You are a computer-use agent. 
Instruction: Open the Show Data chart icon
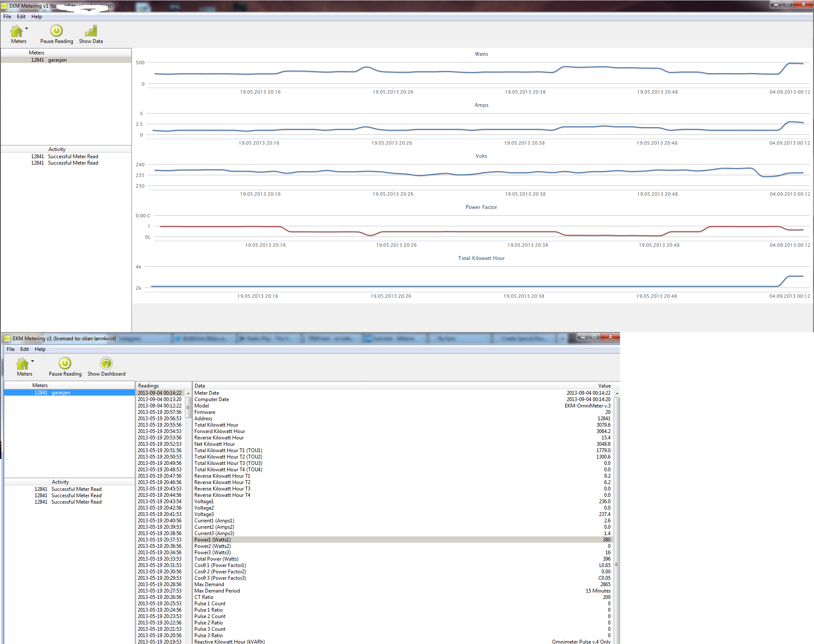[91, 31]
